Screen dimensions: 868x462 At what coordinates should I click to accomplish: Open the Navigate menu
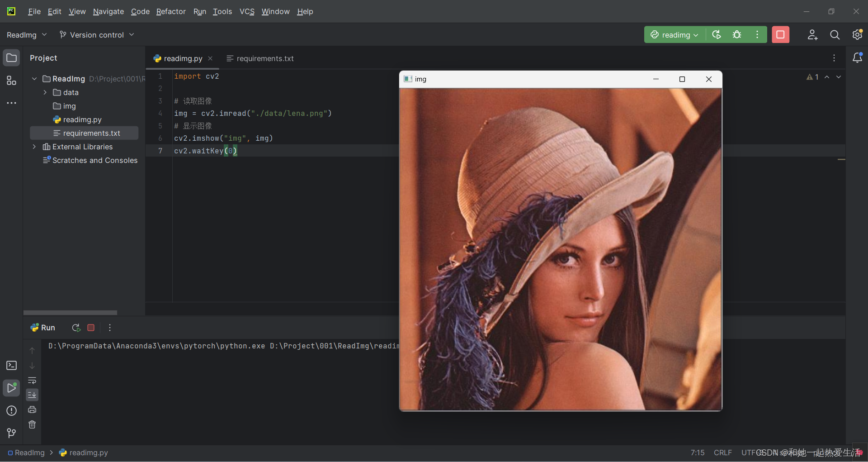108,11
